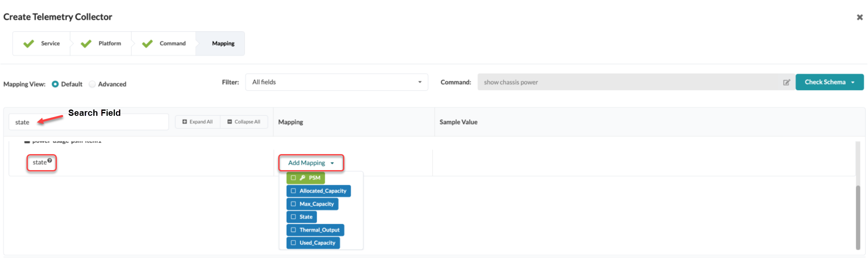The height and width of the screenshot is (267, 868).
Task: Click the help icon beside state
Action: (50, 160)
